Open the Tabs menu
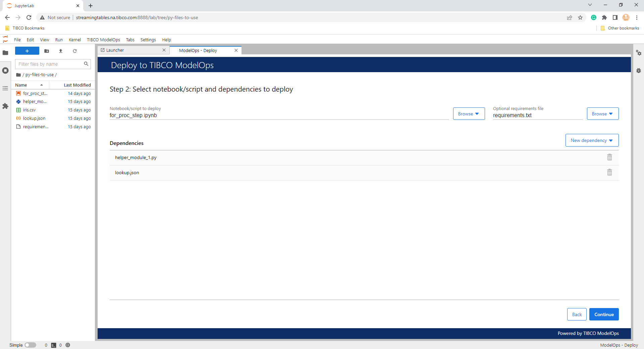Viewport: 644px width, 349px height. pos(130,40)
